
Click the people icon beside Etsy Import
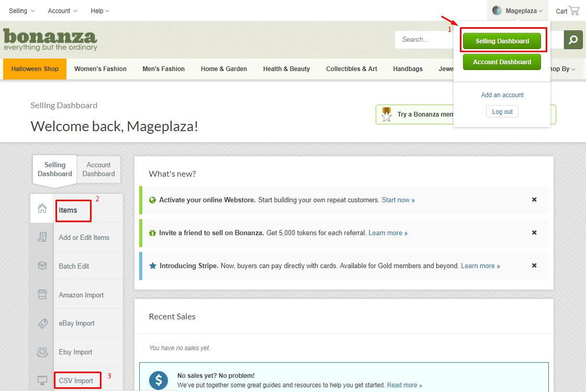(42, 352)
